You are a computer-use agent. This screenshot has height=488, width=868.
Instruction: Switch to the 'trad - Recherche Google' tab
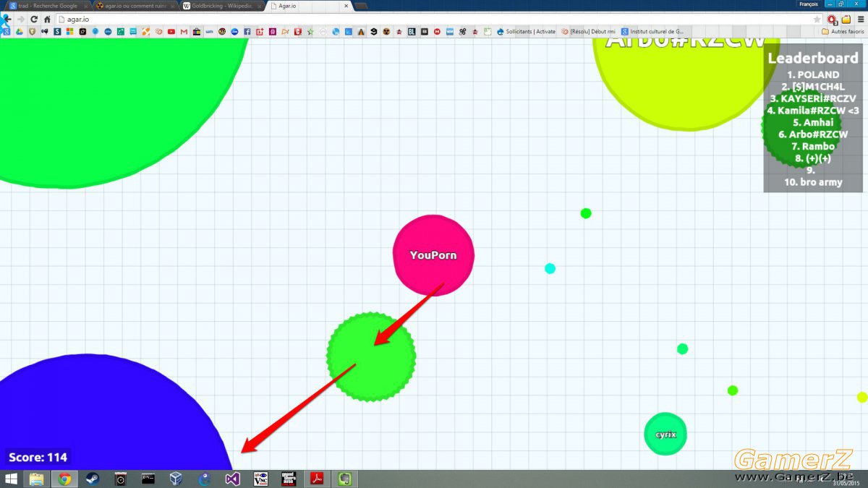point(47,6)
